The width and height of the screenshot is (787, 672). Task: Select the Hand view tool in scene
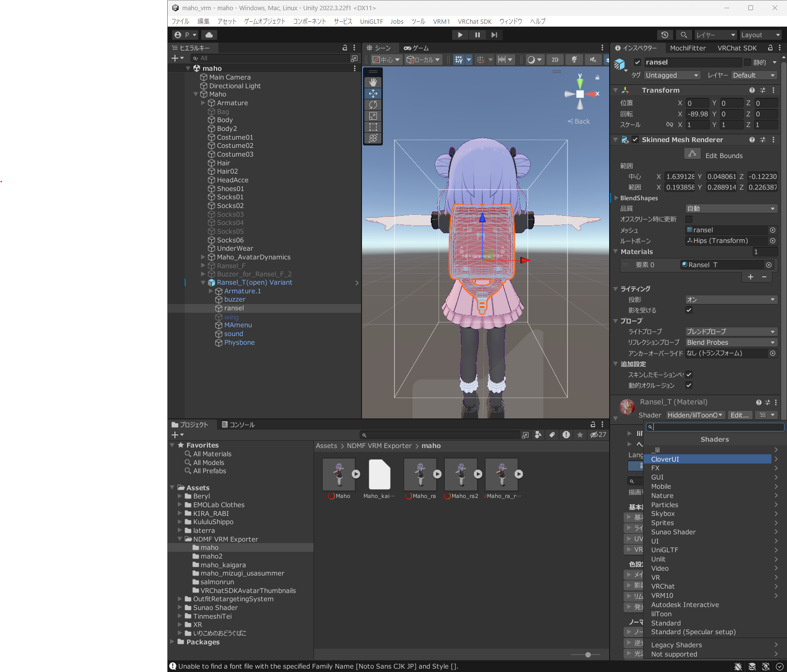click(373, 82)
